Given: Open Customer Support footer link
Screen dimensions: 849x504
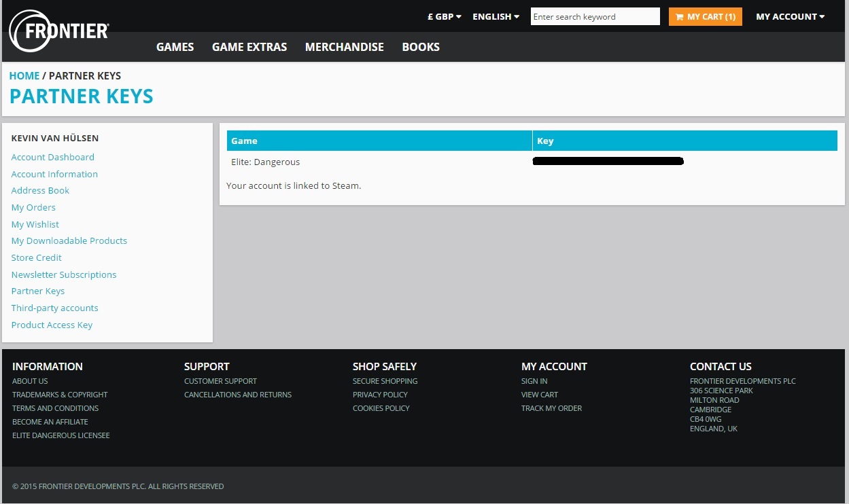Looking at the screenshot, I should click(x=220, y=381).
